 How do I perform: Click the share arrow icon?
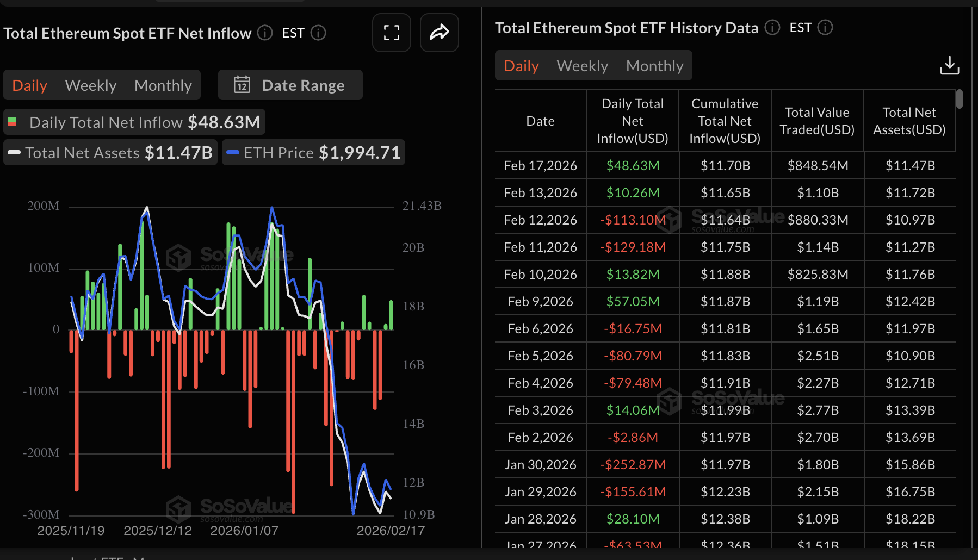439,33
